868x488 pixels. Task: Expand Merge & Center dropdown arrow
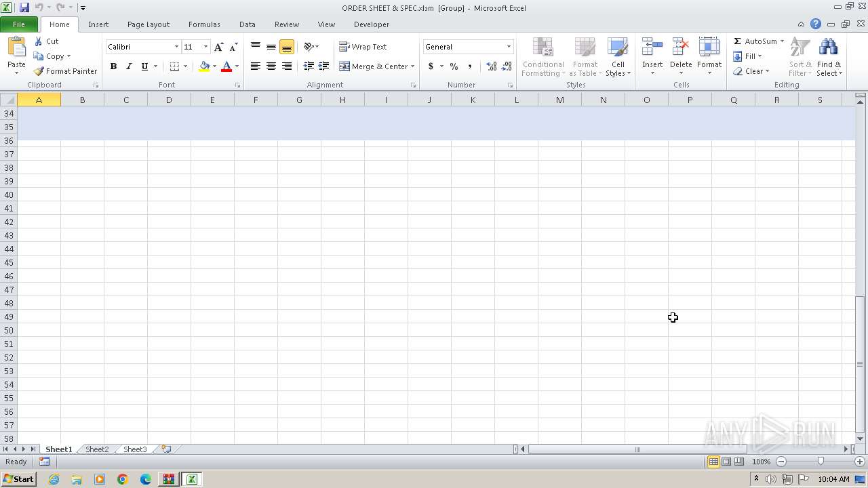(413, 66)
